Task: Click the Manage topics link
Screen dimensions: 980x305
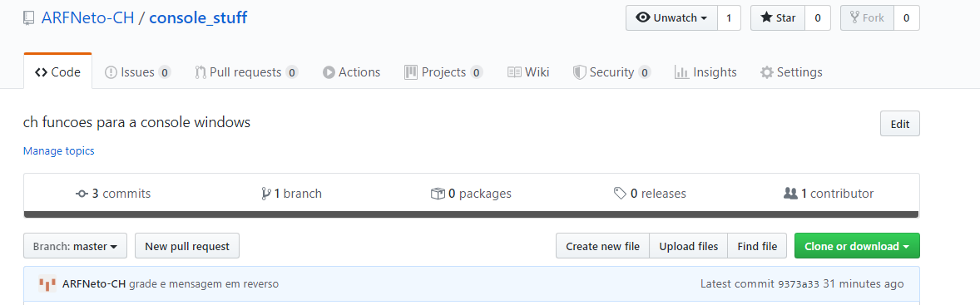Action: pyautogui.click(x=59, y=151)
